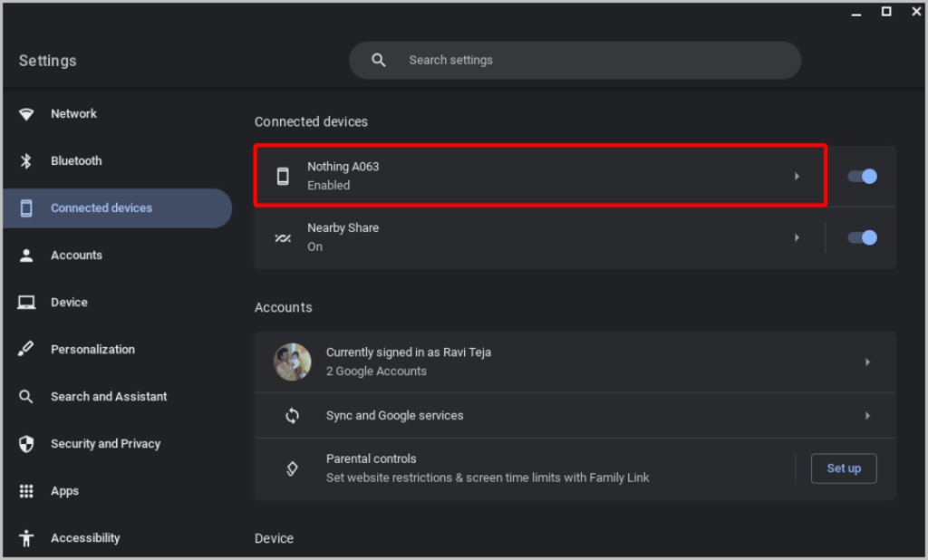
Task: Click the Search and Assistant magnifier icon
Action: tap(26, 397)
